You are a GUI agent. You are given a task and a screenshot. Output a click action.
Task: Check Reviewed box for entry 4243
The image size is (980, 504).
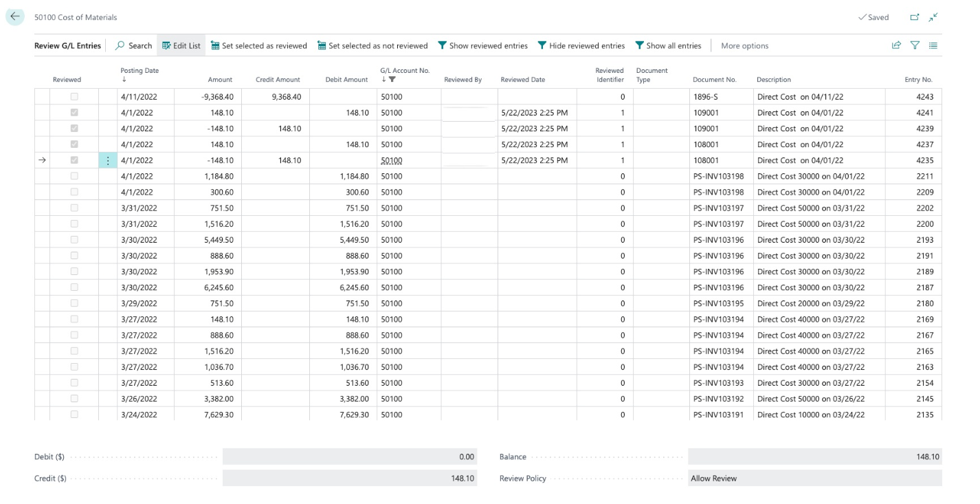coord(74,97)
